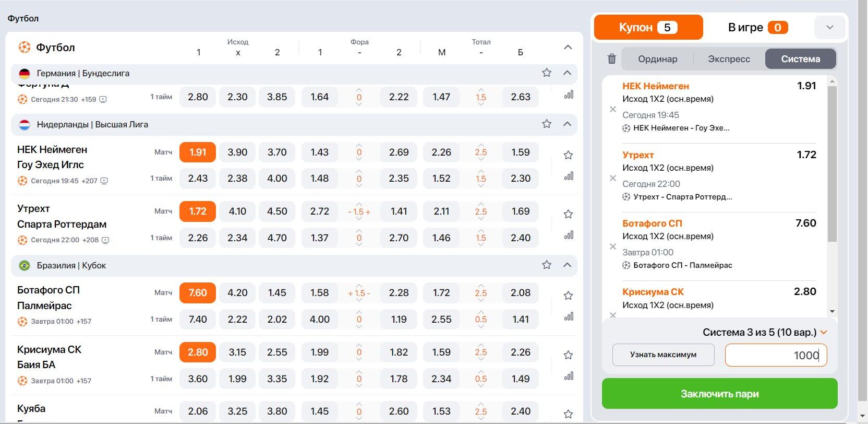Collapse Нидерланды | Высшая Лига league
868x424 pixels.
568,124
